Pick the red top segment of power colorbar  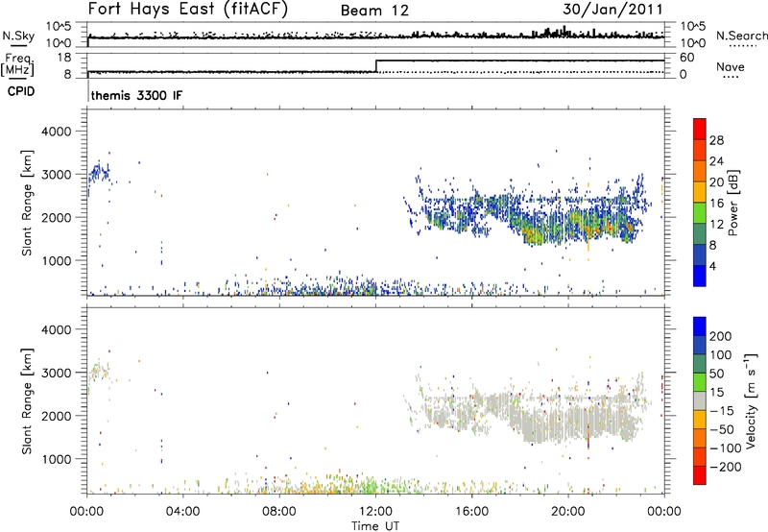(700, 130)
